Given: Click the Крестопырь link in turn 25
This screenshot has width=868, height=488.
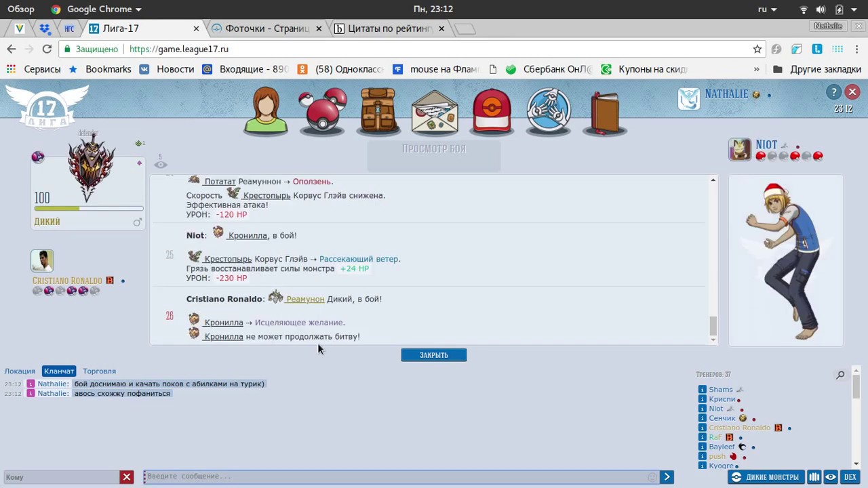Looking at the screenshot, I should [x=227, y=259].
